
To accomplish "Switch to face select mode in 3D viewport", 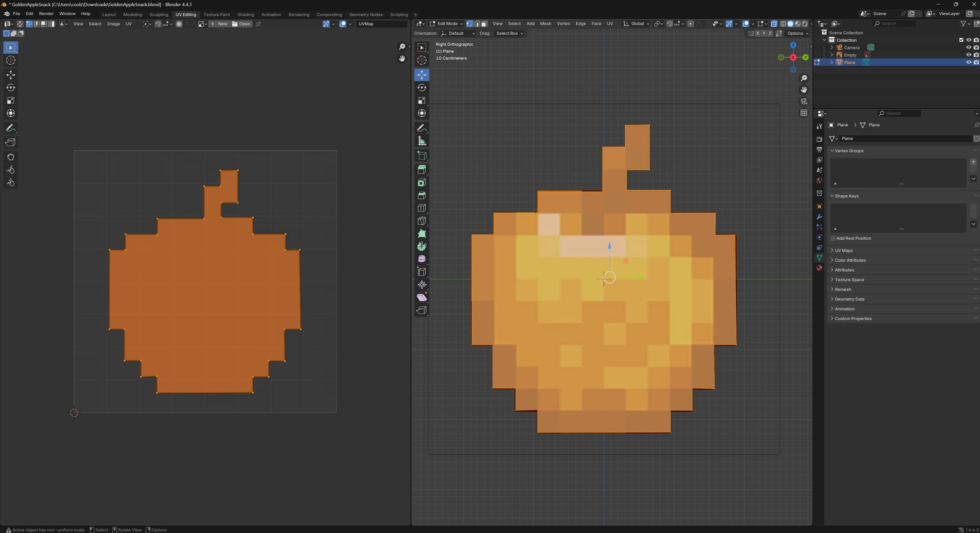I will (x=484, y=24).
